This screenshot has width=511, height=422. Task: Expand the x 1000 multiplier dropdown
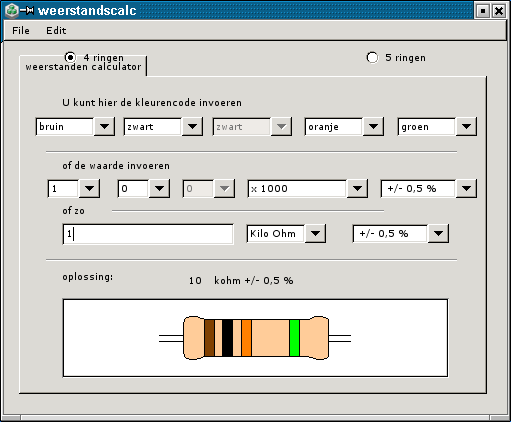click(357, 188)
